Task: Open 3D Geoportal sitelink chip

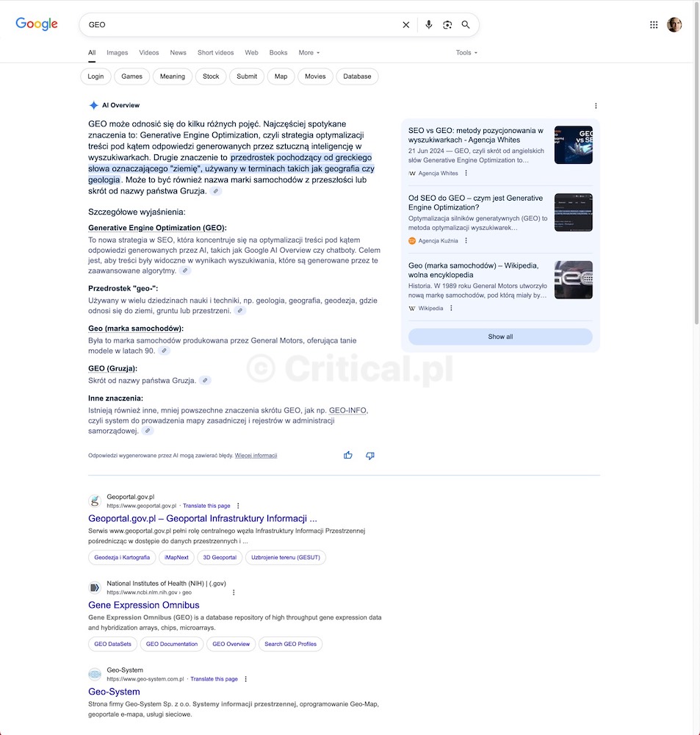Action: tap(220, 557)
